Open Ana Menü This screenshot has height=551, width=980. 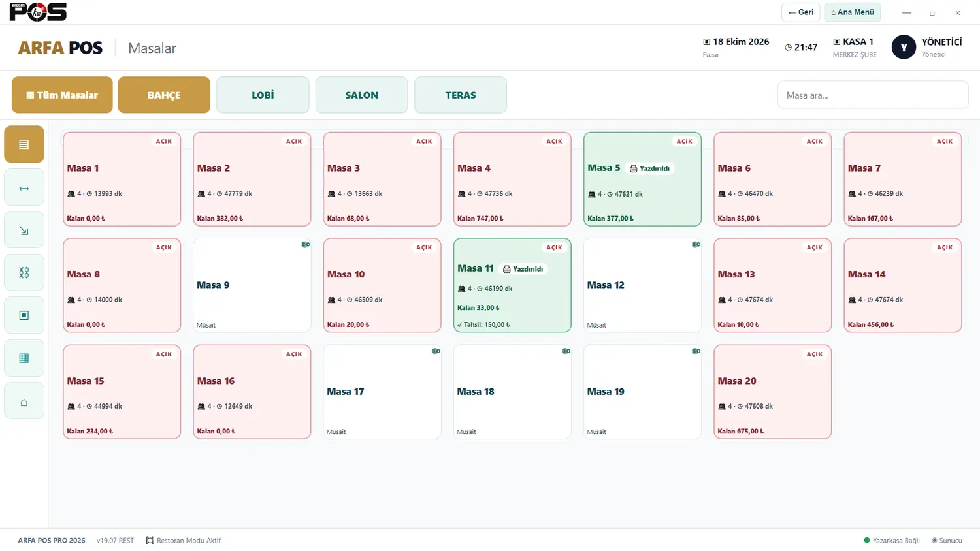pyautogui.click(x=853, y=12)
